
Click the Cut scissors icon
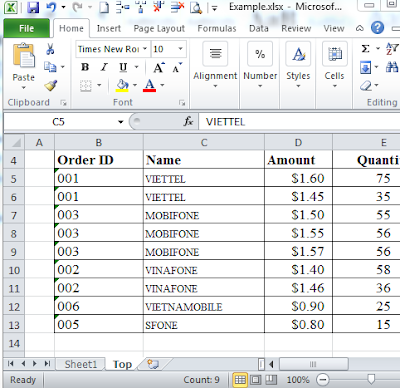(50, 49)
